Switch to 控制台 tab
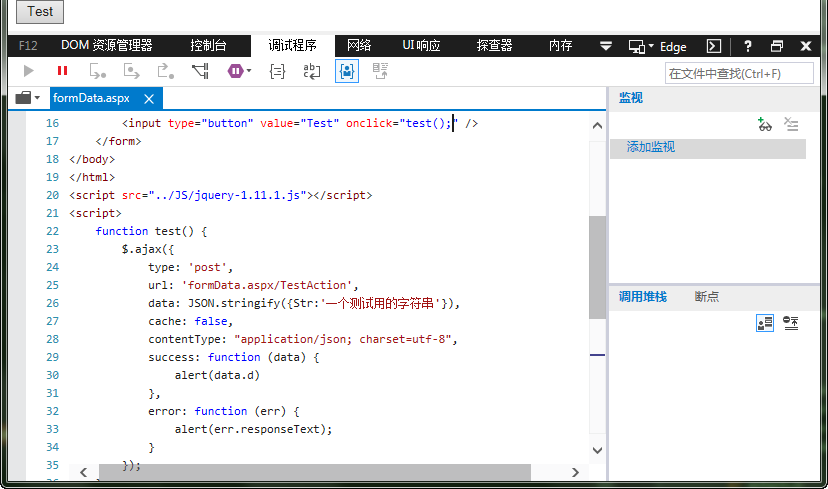The image size is (828, 489). click(x=208, y=45)
